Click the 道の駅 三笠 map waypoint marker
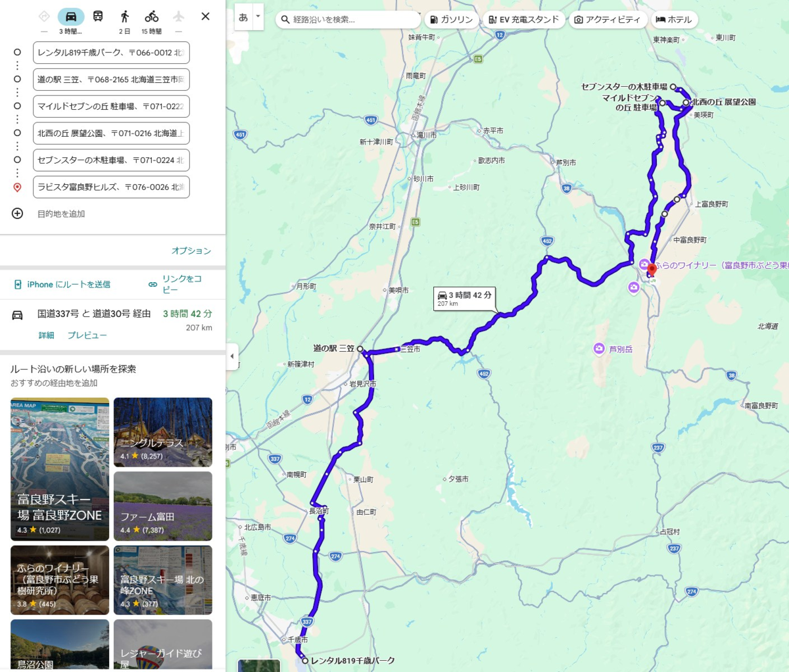The height and width of the screenshot is (672, 789). click(x=360, y=349)
